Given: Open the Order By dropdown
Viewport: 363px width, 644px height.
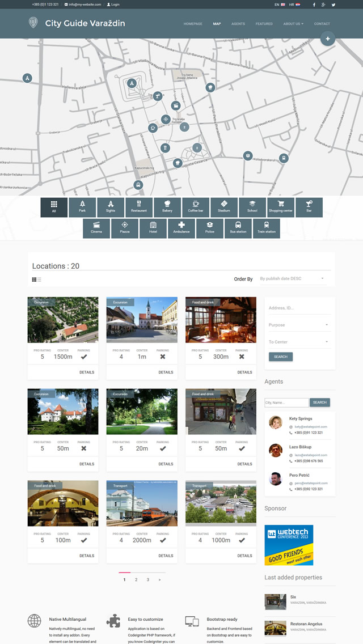Looking at the screenshot, I should point(292,279).
